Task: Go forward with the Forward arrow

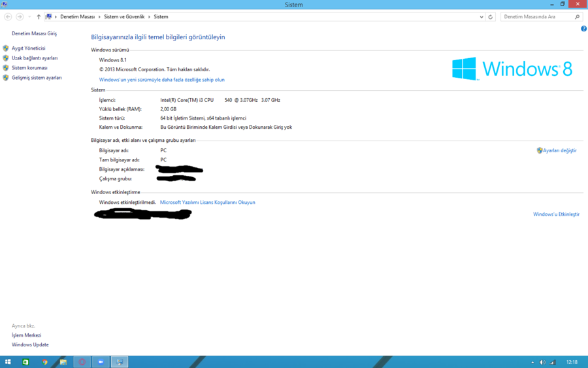Action: click(x=20, y=17)
